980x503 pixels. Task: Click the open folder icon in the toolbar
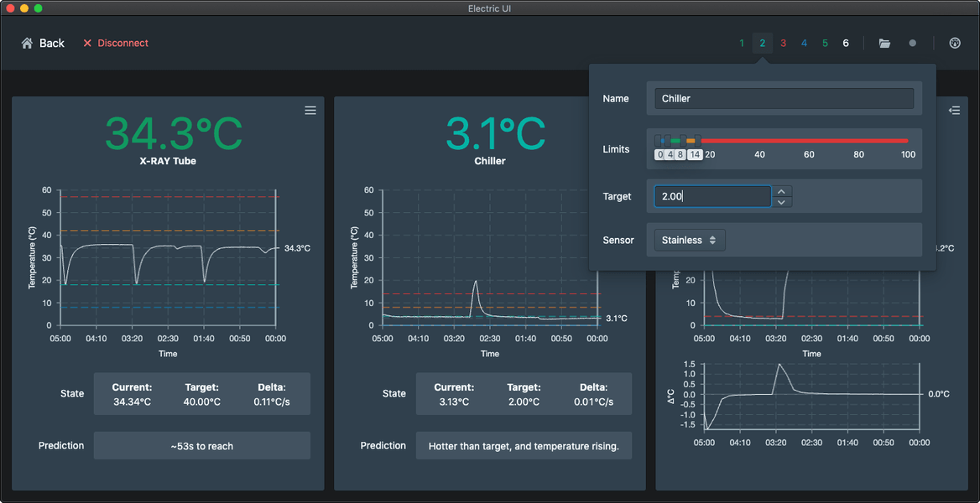pos(884,43)
